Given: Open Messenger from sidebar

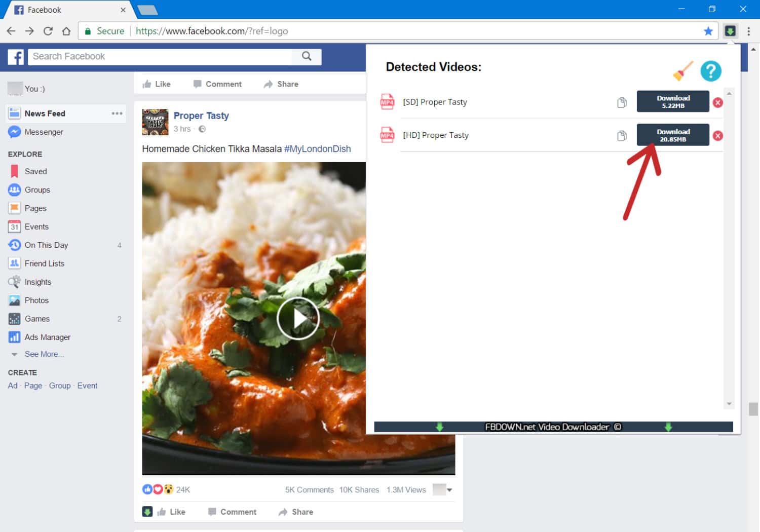Looking at the screenshot, I should 36,132.
